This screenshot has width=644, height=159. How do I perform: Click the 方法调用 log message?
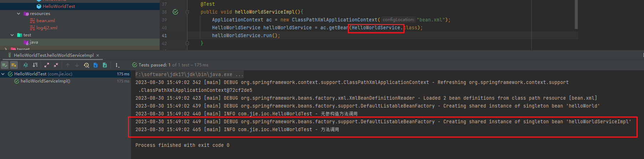(x=330, y=129)
